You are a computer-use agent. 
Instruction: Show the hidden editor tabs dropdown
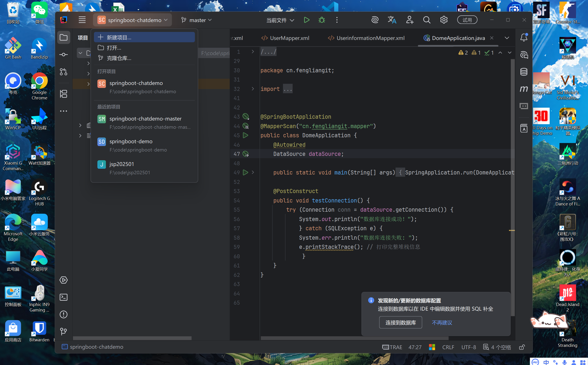click(507, 38)
